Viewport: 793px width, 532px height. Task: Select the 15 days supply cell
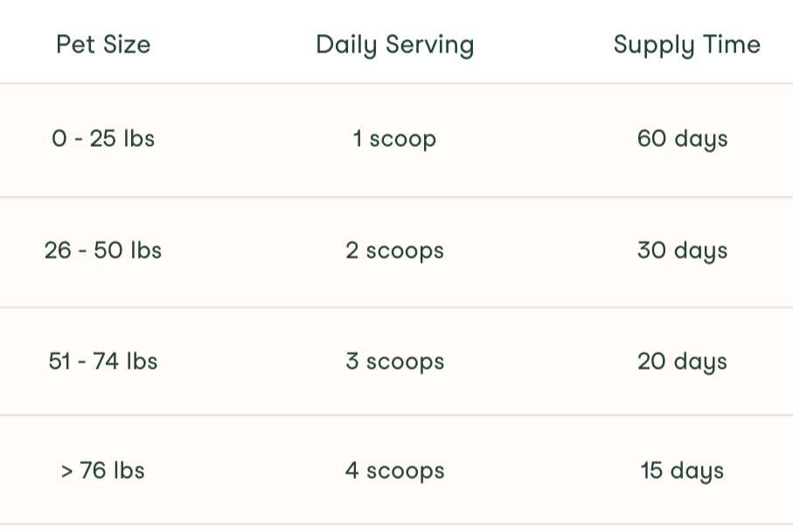click(683, 471)
